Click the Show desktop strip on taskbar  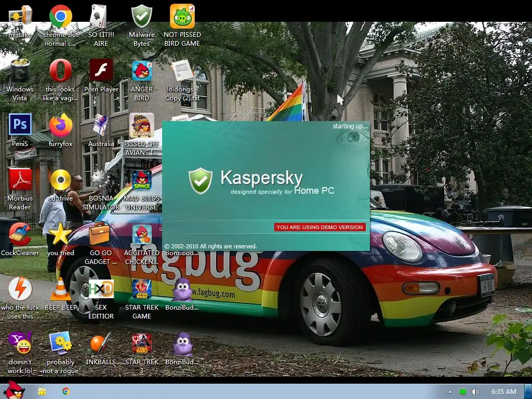(528, 392)
